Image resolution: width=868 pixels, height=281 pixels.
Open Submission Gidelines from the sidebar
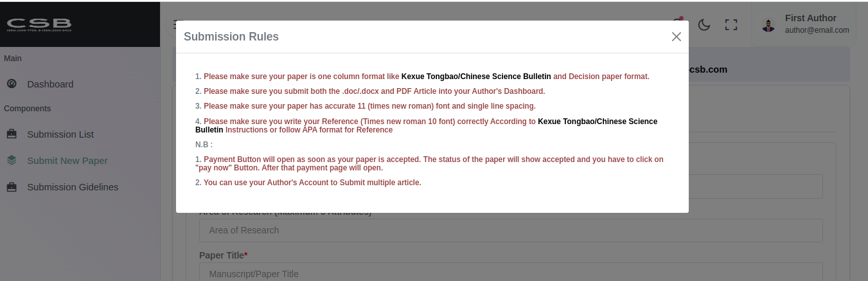coord(72,187)
